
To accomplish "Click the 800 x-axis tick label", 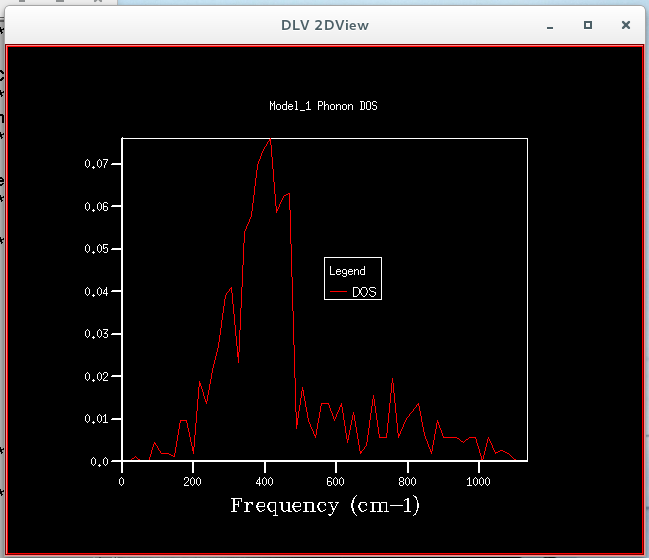I will 407,482.
